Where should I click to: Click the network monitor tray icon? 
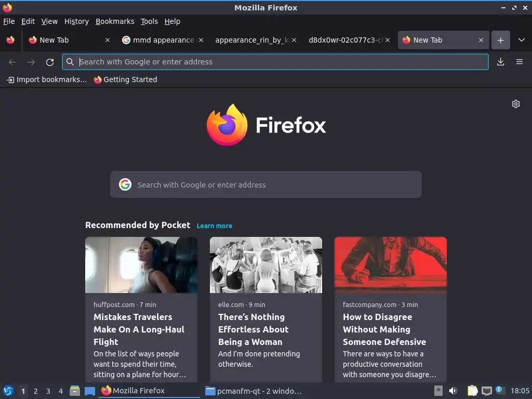pyautogui.click(x=486, y=391)
